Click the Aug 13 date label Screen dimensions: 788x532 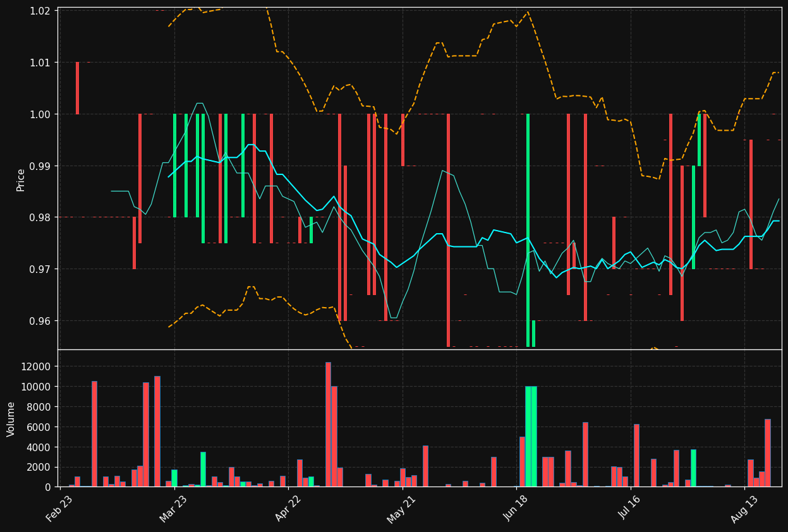[744, 509]
